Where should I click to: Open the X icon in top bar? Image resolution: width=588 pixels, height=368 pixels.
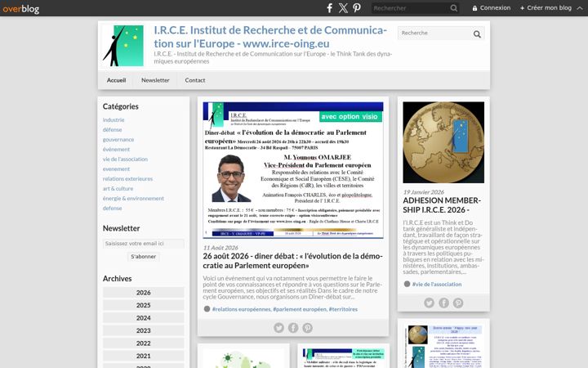(343, 8)
